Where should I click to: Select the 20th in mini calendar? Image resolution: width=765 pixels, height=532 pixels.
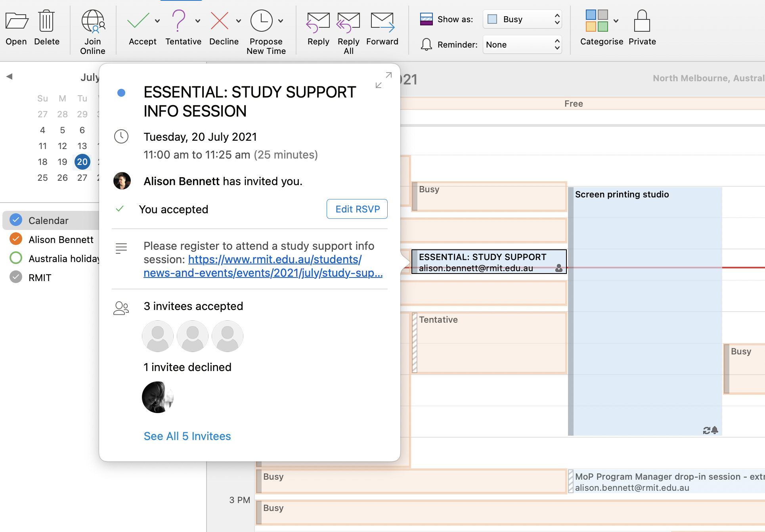click(82, 162)
